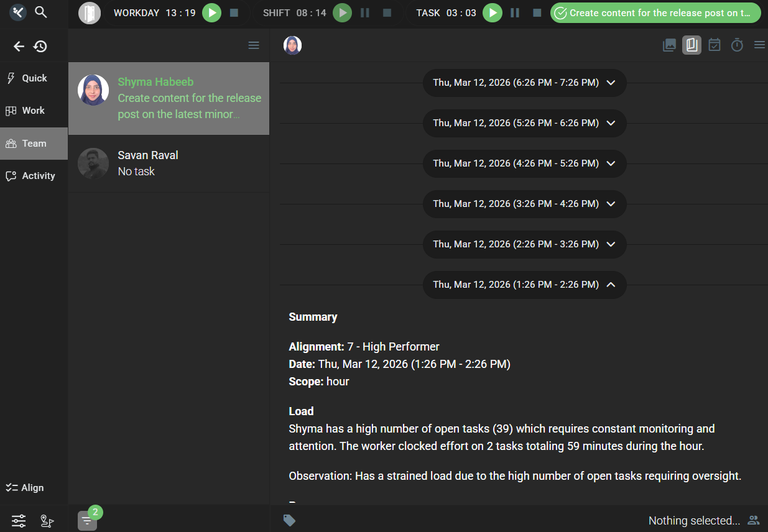
Task: Open the settings sliders icon
Action: [x=19, y=521]
